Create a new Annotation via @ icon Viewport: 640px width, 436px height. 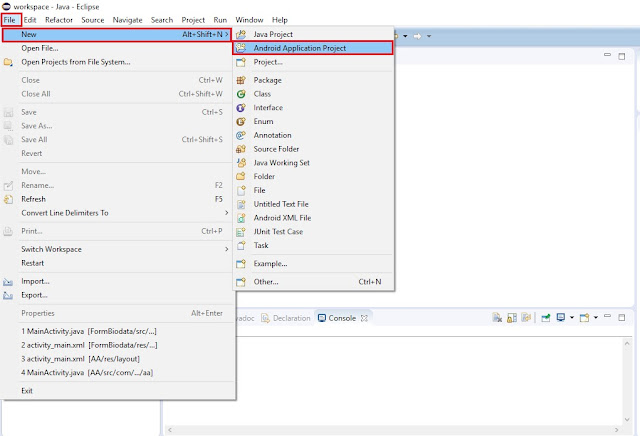click(x=241, y=135)
